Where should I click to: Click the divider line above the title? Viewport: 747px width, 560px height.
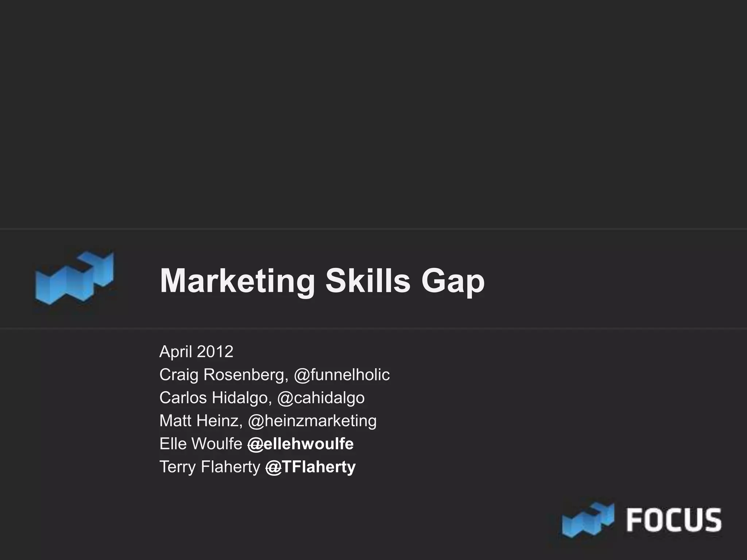pos(373,229)
